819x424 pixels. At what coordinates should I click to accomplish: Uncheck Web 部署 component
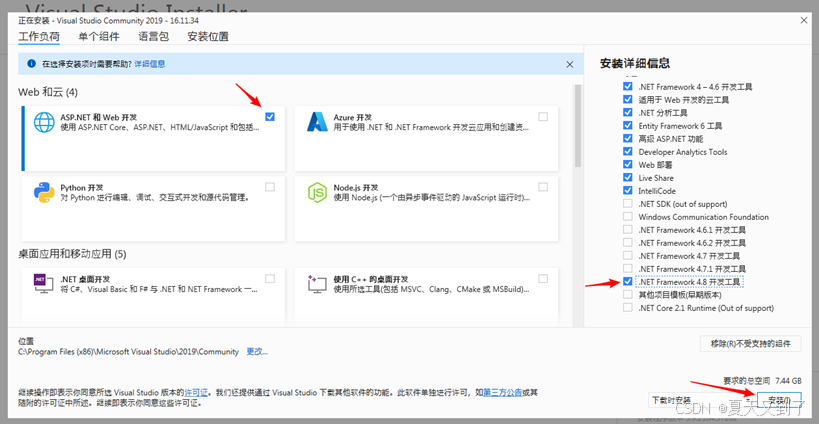point(628,164)
